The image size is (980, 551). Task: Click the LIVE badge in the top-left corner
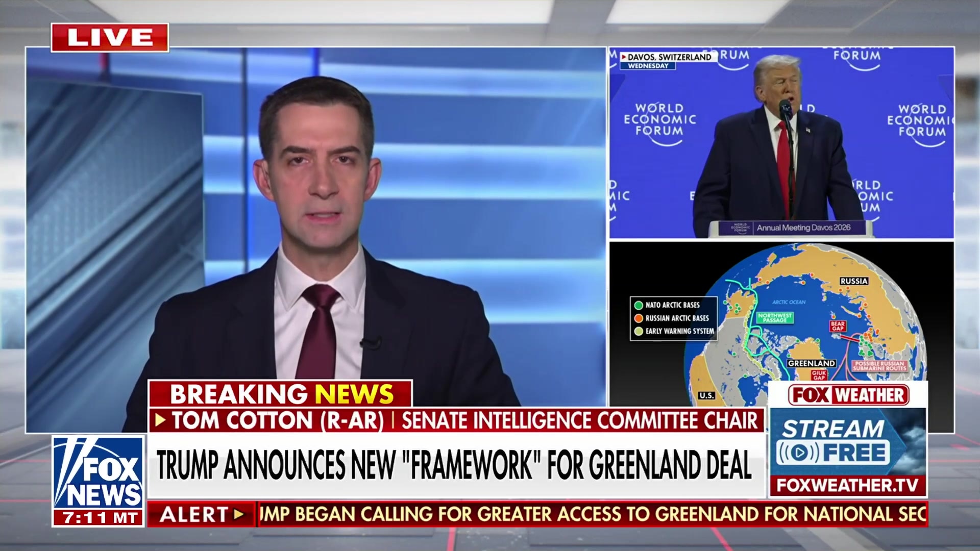tap(109, 36)
